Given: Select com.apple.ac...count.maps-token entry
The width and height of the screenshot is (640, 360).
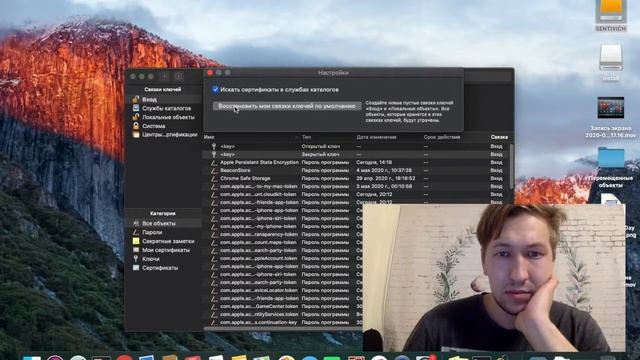Looking at the screenshot, I should tap(258, 242).
